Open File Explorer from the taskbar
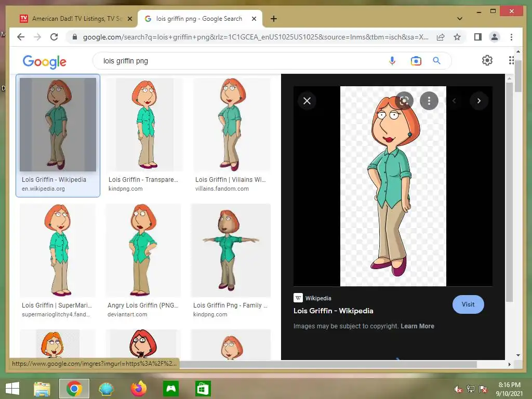 pyautogui.click(x=42, y=389)
